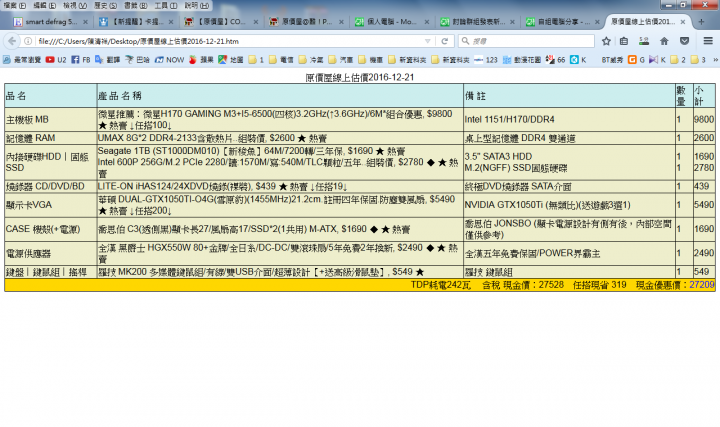720x427 pixels.
Task: Go to the home page icon
Action: pyautogui.click(x=664, y=41)
